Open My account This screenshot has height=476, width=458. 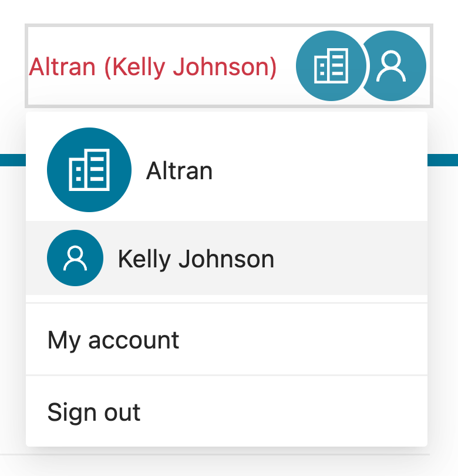[227, 340]
